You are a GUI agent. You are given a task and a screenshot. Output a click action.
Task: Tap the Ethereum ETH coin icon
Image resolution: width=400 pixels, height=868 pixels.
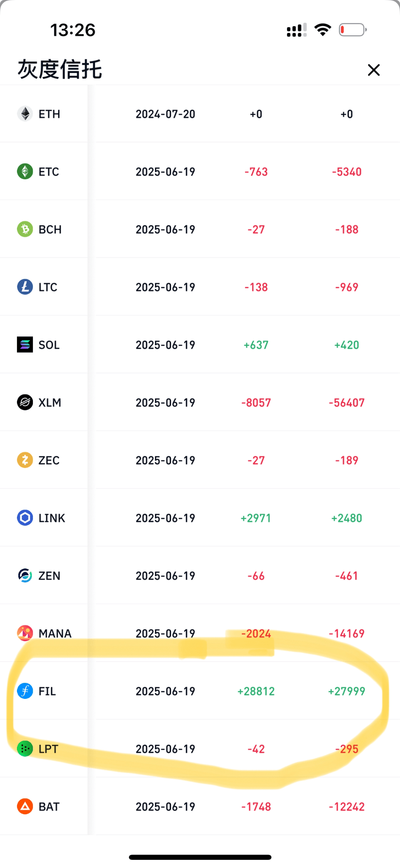(25, 114)
